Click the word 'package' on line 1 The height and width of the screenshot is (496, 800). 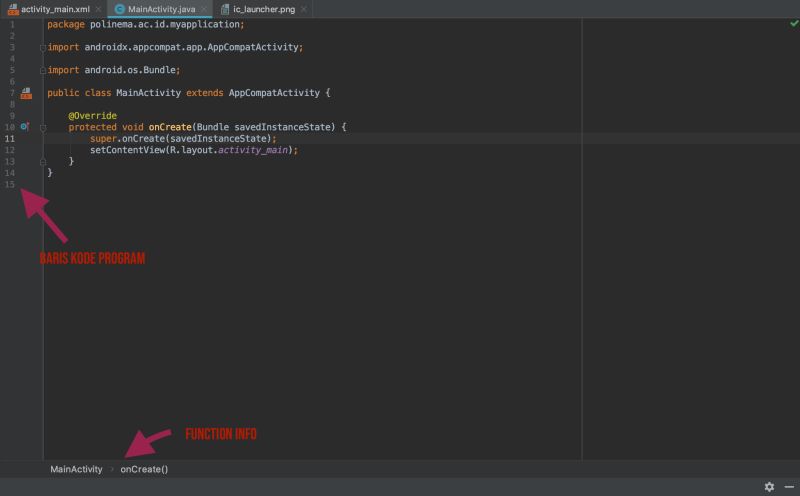click(66, 24)
